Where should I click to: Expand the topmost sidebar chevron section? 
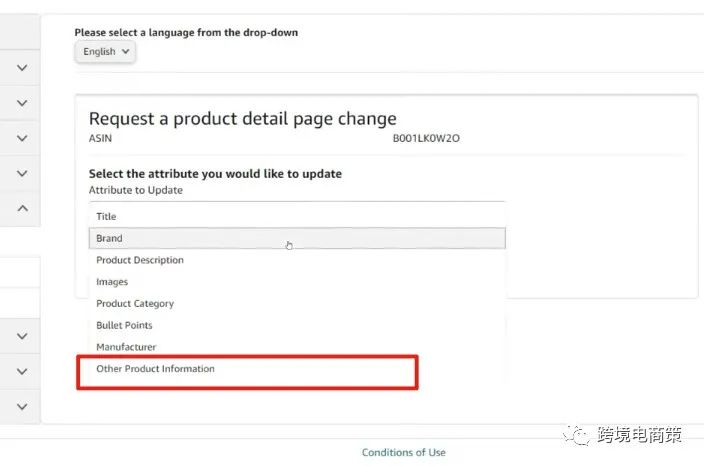(22, 68)
